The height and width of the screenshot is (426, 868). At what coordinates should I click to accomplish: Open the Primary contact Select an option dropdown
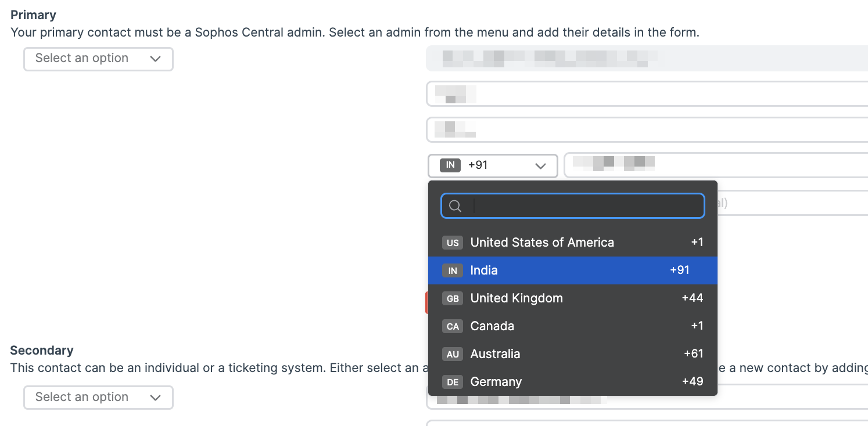pyautogui.click(x=98, y=59)
